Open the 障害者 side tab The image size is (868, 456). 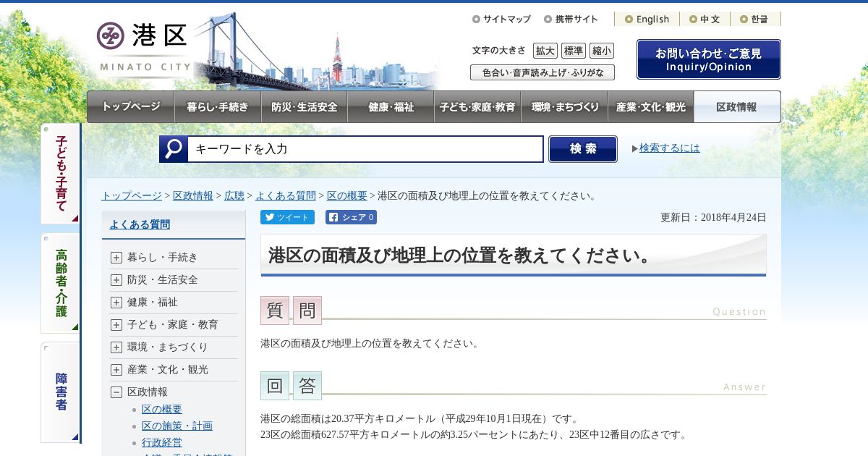(61, 392)
